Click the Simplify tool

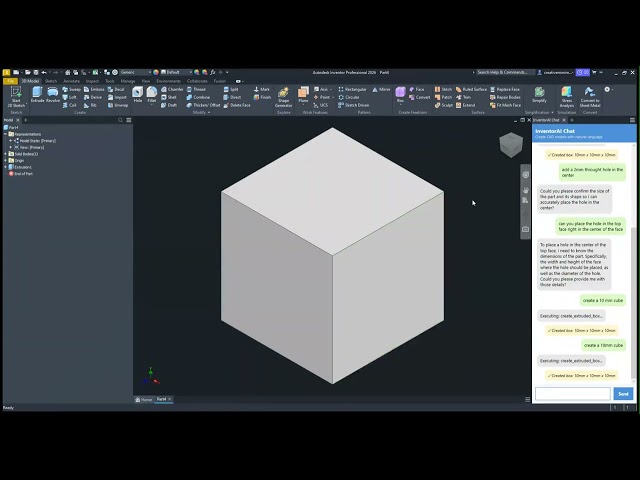[x=539, y=95]
